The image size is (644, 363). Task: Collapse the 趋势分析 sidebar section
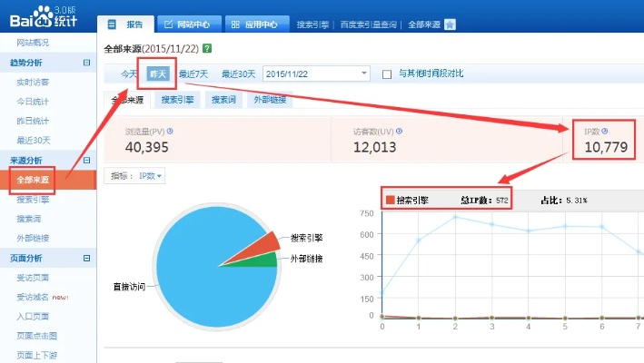(86, 63)
